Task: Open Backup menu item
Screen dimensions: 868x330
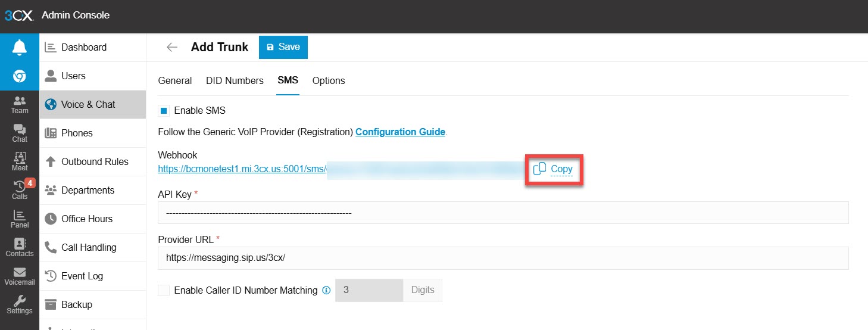Action: tap(93, 304)
